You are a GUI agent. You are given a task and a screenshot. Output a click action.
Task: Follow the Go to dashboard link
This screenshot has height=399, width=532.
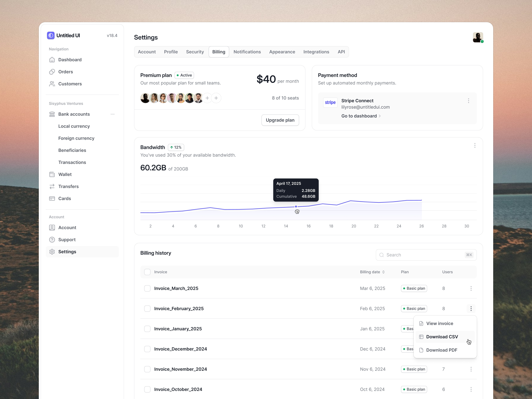pos(359,116)
